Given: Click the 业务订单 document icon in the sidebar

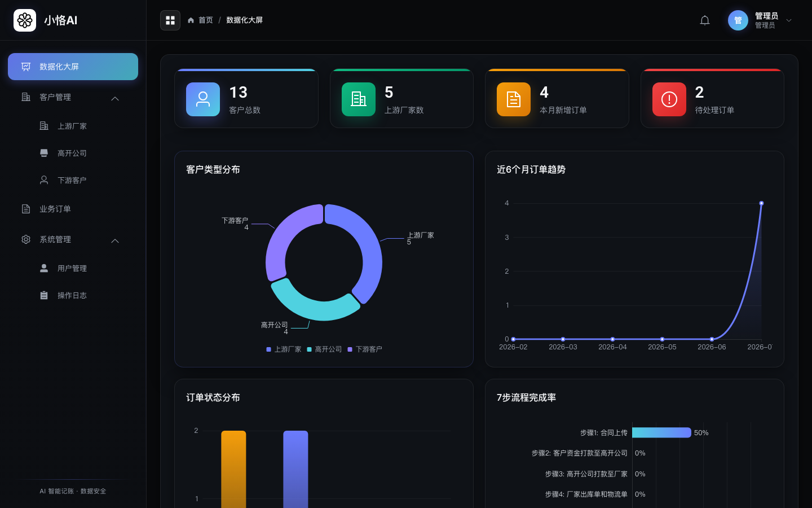Looking at the screenshot, I should point(26,209).
